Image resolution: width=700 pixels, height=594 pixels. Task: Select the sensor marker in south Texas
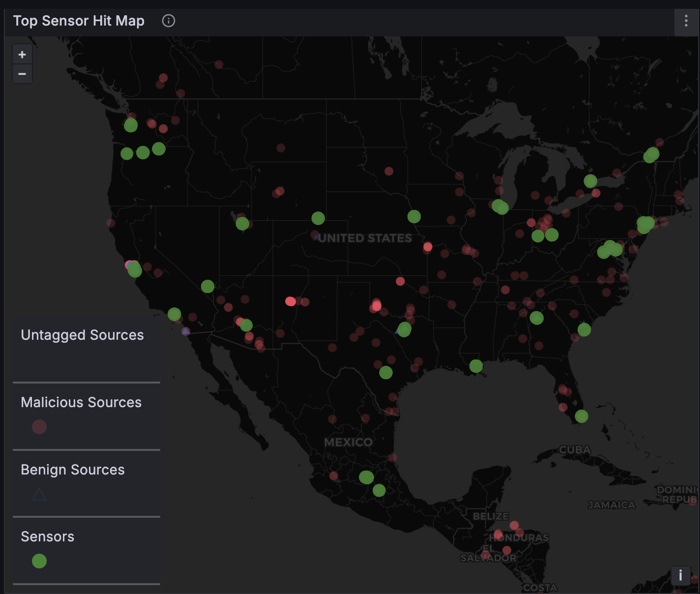point(386,373)
